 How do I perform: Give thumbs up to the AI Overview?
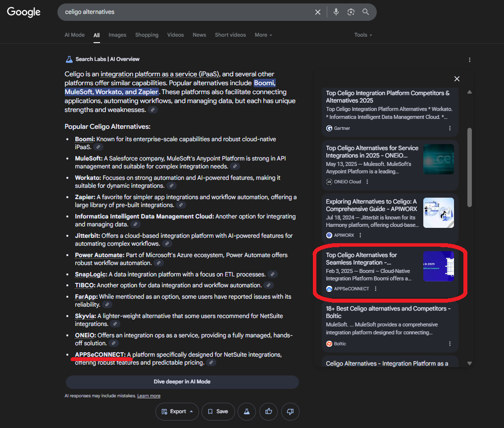(269, 412)
